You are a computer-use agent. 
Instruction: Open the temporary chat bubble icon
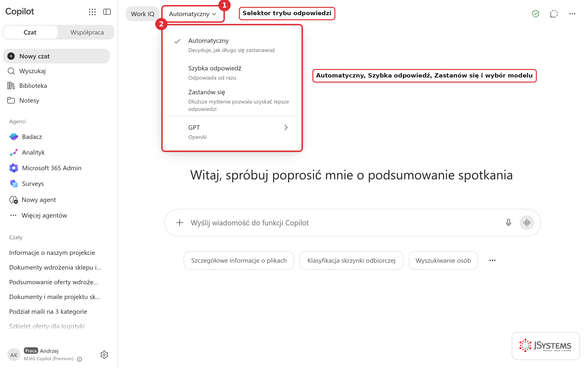(x=554, y=14)
